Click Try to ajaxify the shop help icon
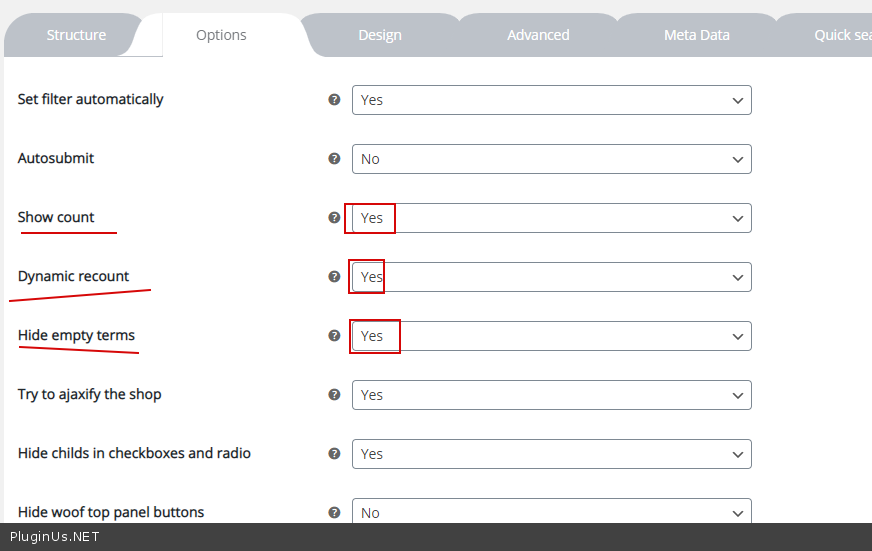This screenshot has height=551, width=872. pyautogui.click(x=335, y=395)
